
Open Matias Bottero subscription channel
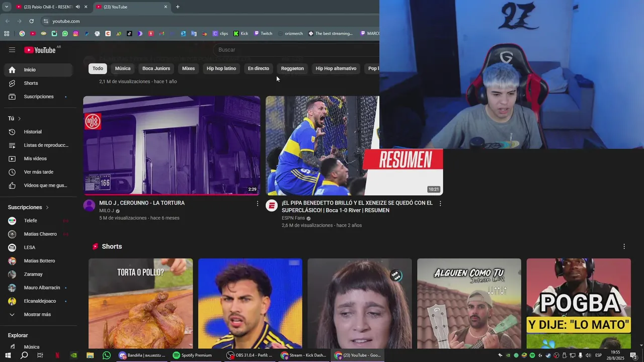click(38, 261)
